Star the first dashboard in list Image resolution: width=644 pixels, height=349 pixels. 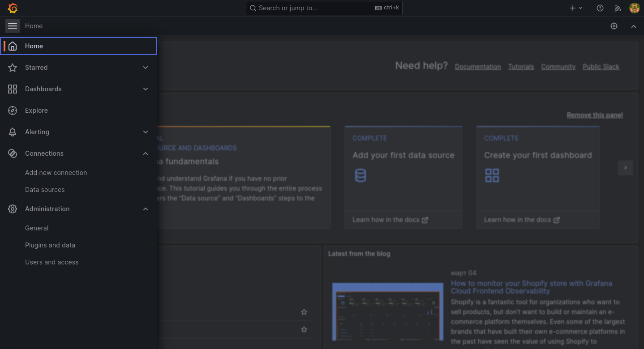304,312
